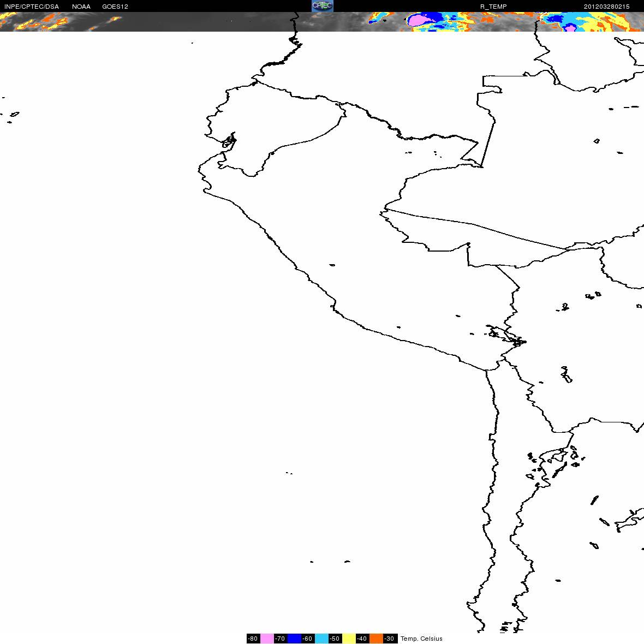Click the NOAA label in the header
The width and height of the screenshot is (644, 644).
click(x=81, y=7)
